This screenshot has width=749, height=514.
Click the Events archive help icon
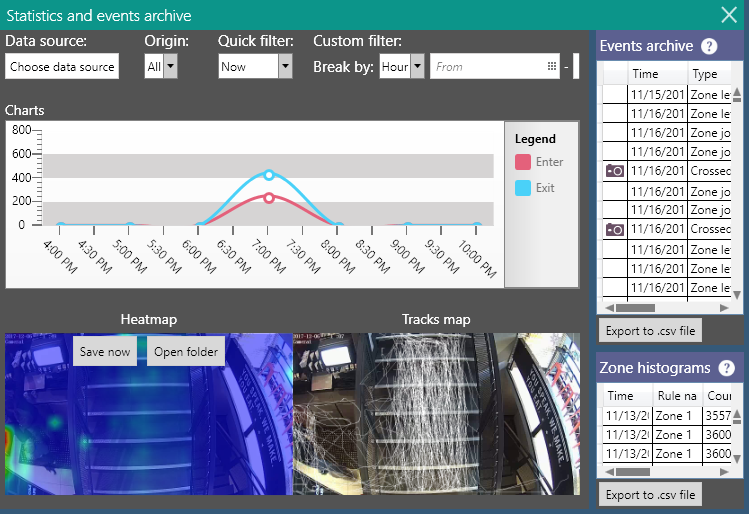(x=709, y=46)
